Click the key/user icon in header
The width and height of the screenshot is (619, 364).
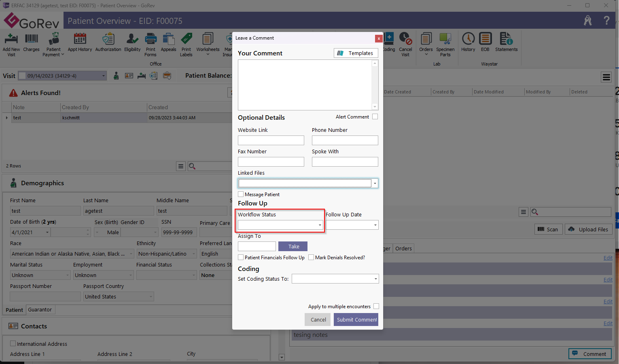pos(588,21)
